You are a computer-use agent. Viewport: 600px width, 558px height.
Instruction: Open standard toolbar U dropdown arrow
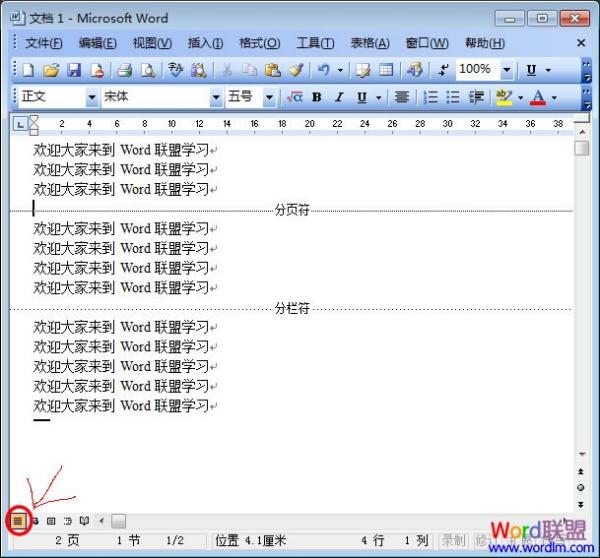click(x=548, y=70)
